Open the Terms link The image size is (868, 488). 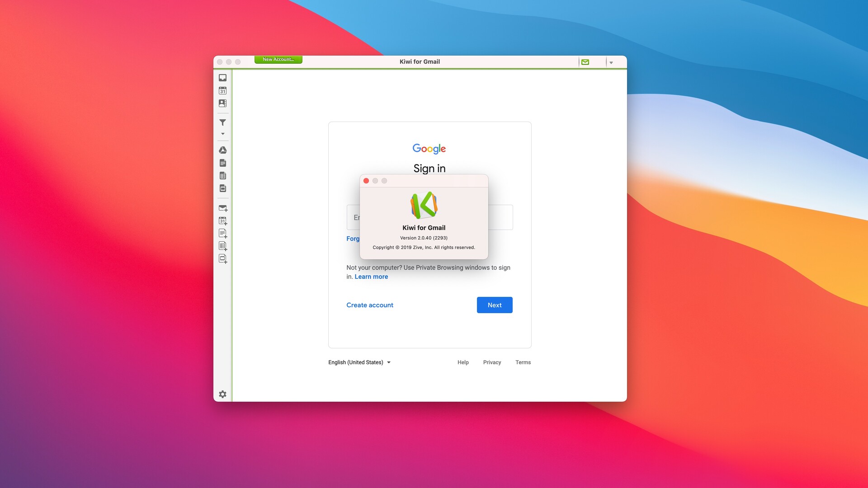523,362
